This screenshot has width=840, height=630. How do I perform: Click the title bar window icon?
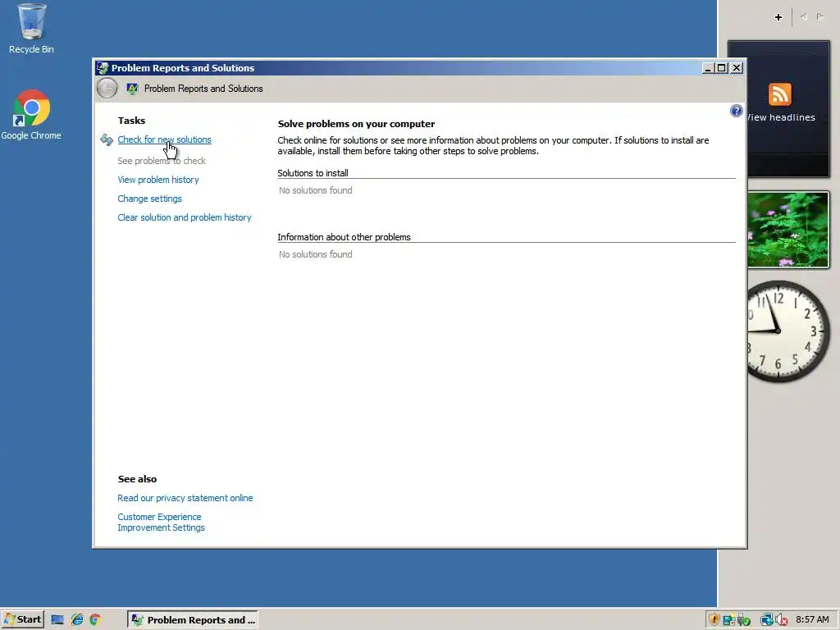point(103,68)
